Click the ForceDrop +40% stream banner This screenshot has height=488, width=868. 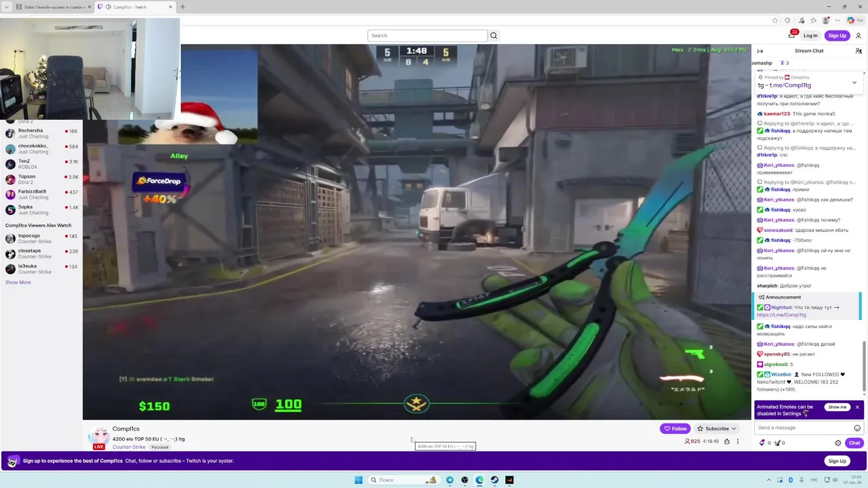coord(159,189)
